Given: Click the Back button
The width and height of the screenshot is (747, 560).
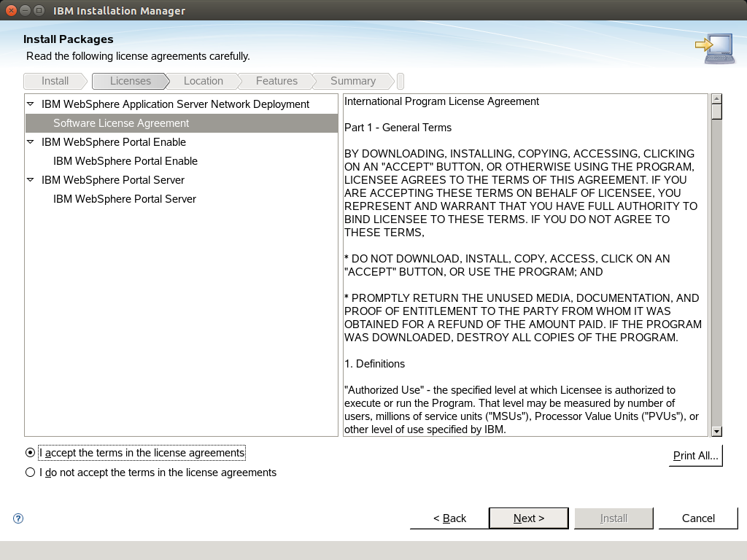Looking at the screenshot, I should click(x=449, y=518).
